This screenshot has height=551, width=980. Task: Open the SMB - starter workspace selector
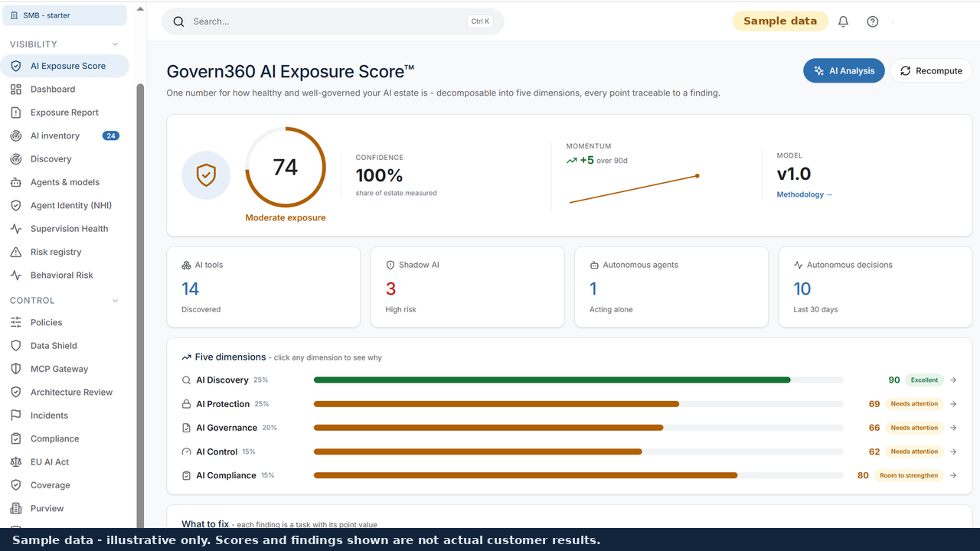(64, 15)
